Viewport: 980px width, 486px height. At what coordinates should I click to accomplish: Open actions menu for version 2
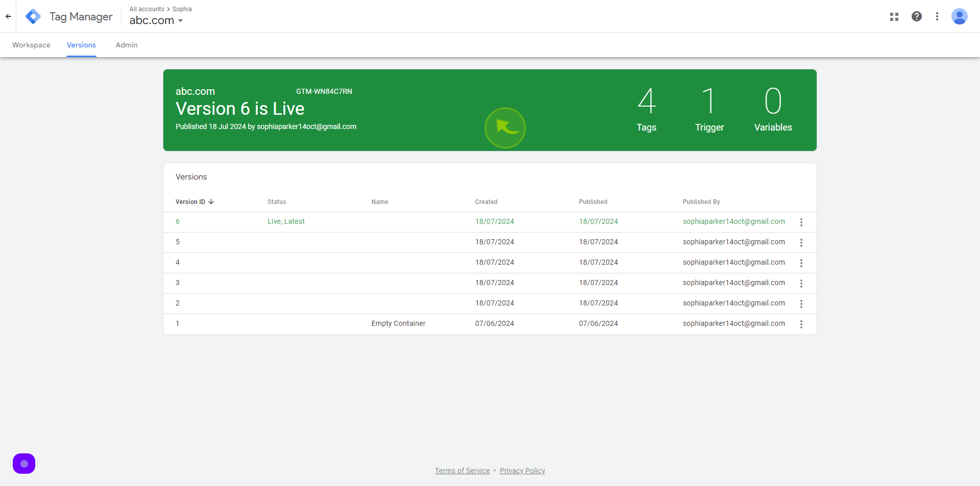[x=801, y=304]
